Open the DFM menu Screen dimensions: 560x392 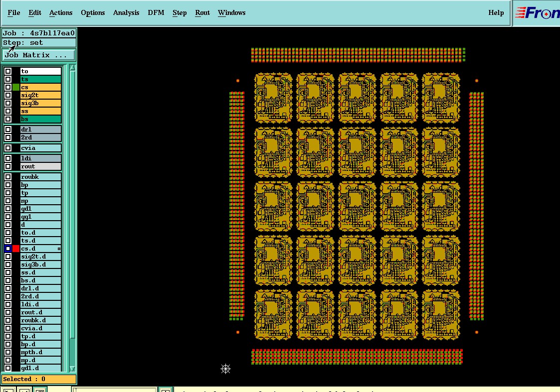(156, 13)
